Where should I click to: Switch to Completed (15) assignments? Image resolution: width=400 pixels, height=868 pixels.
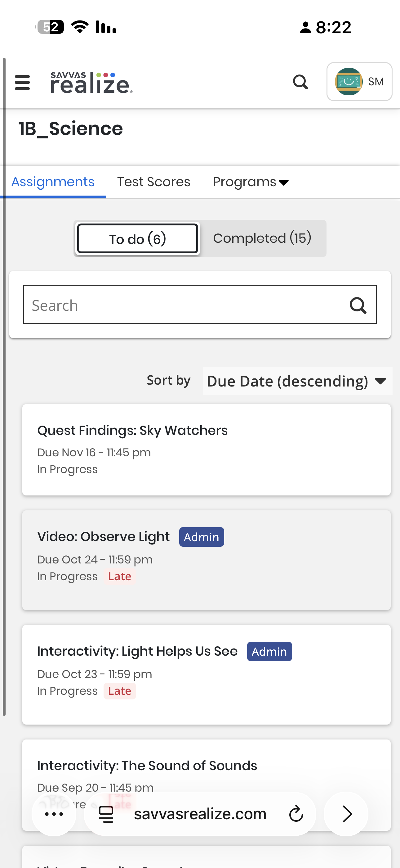[262, 238]
